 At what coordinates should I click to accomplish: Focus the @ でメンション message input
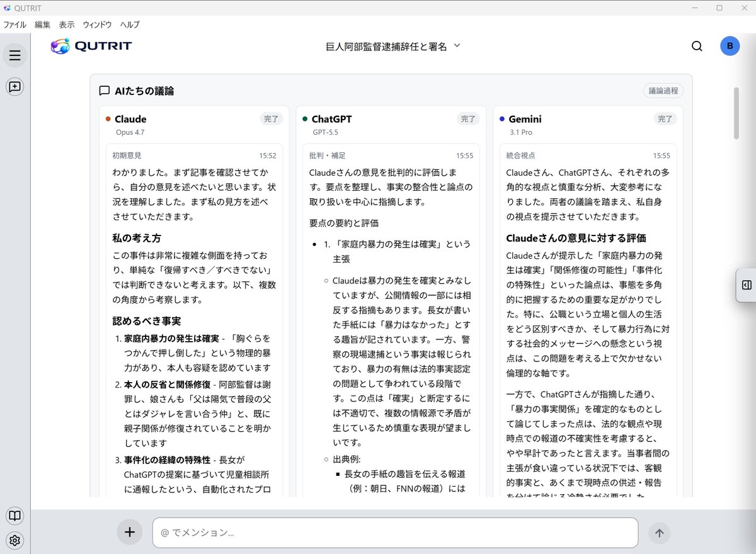tap(395, 533)
